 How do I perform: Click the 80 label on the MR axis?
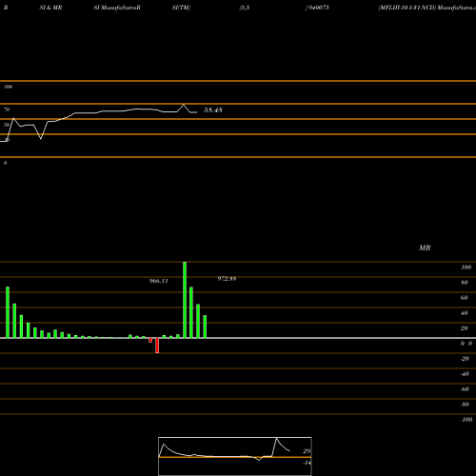[x=465, y=283]
